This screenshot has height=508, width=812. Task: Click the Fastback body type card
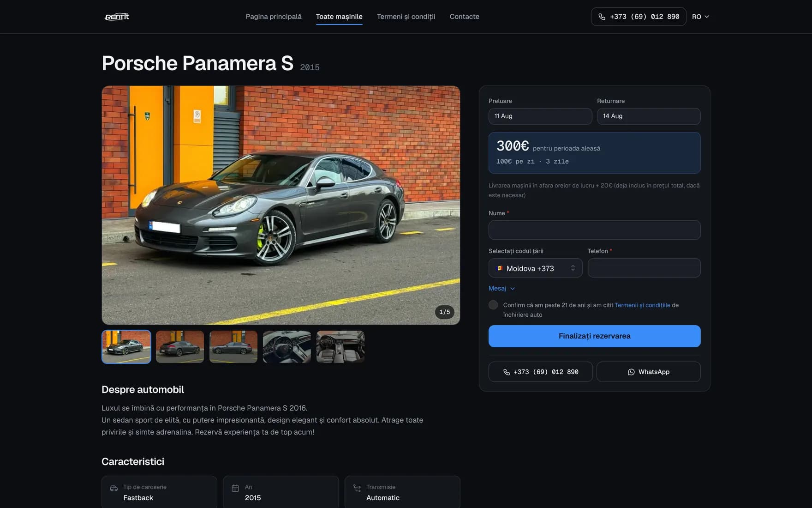pos(159,492)
